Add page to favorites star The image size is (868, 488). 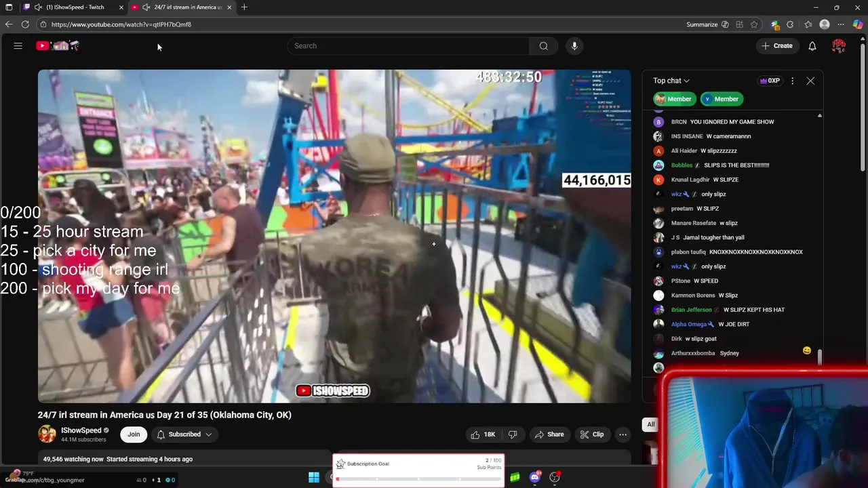coord(754,24)
